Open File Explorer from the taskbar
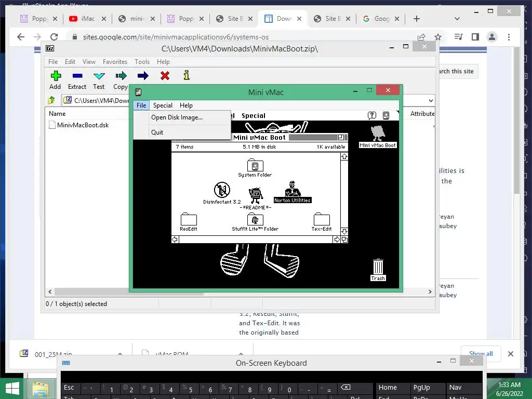The height and width of the screenshot is (399, 532). [41, 390]
